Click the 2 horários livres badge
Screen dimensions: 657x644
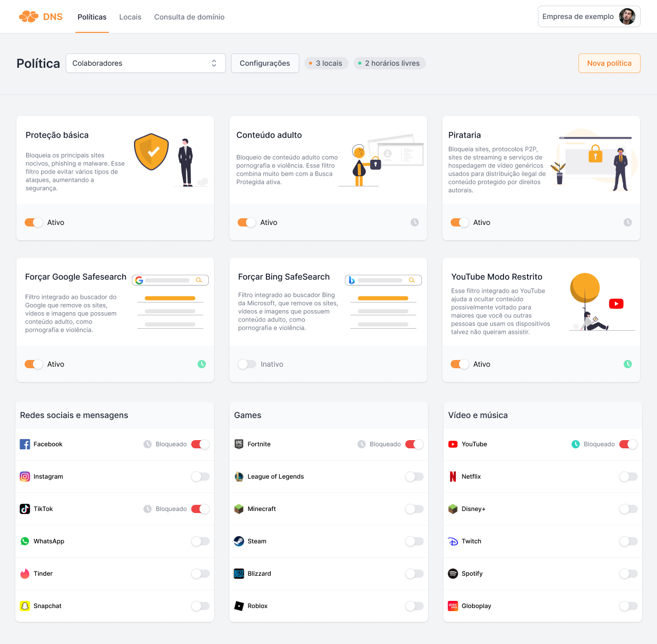point(390,63)
